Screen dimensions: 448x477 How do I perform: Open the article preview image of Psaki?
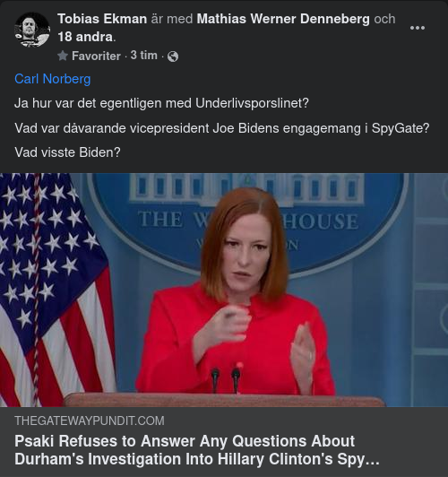(x=224, y=290)
